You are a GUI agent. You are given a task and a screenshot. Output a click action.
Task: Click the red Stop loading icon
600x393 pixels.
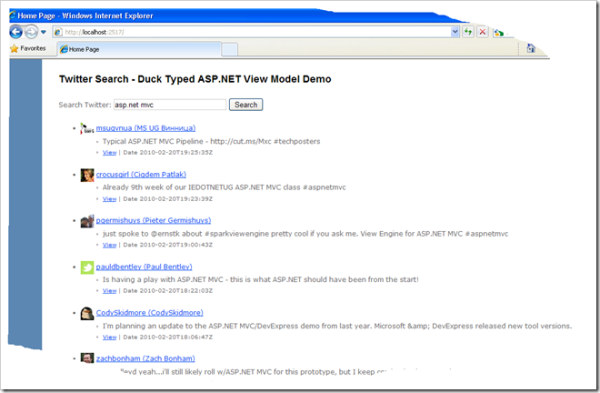coord(483,32)
